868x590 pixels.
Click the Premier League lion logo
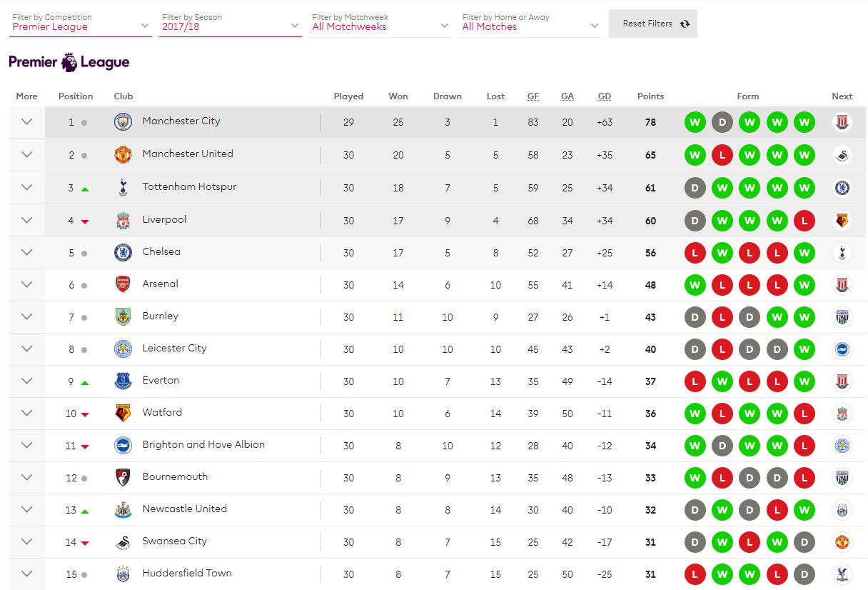(x=69, y=62)
